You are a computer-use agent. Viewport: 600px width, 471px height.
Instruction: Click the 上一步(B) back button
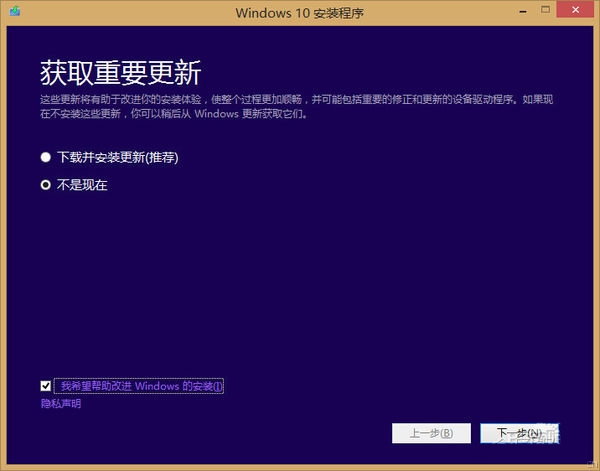click(431, 433)
